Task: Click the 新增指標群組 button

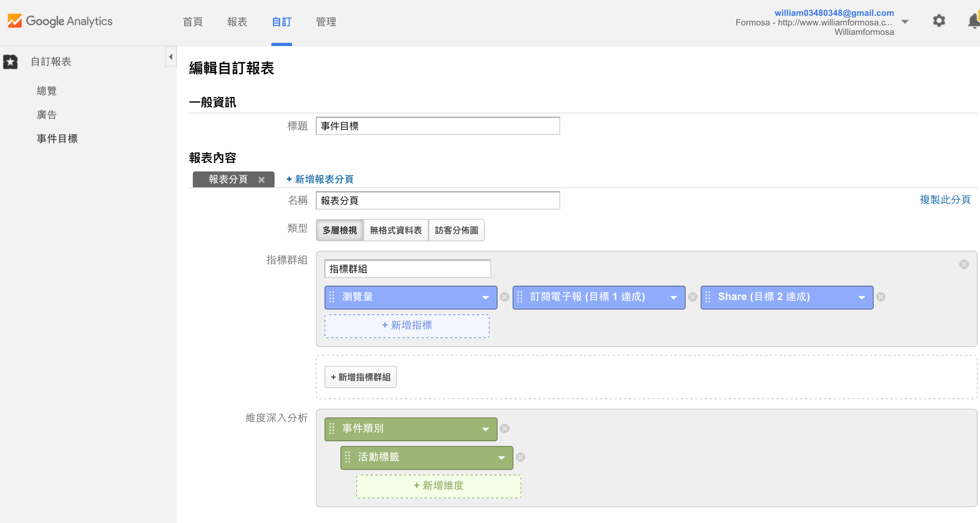Action: [x=361, y=377]
